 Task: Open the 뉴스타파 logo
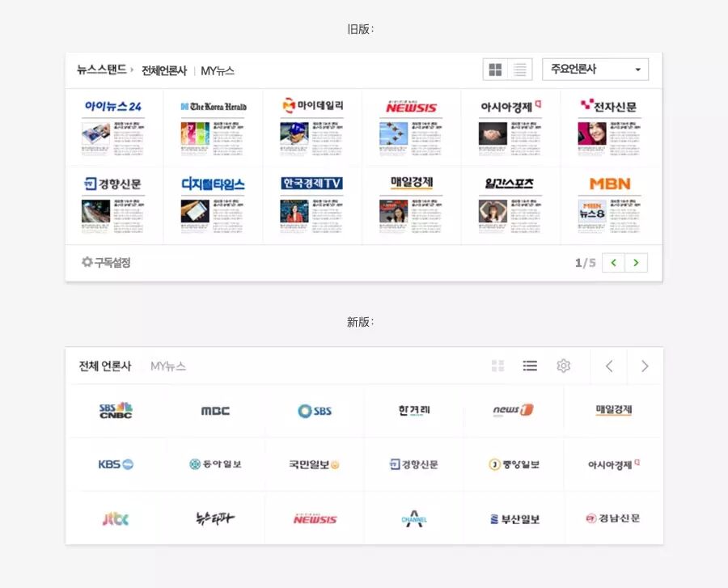(215, 518)
